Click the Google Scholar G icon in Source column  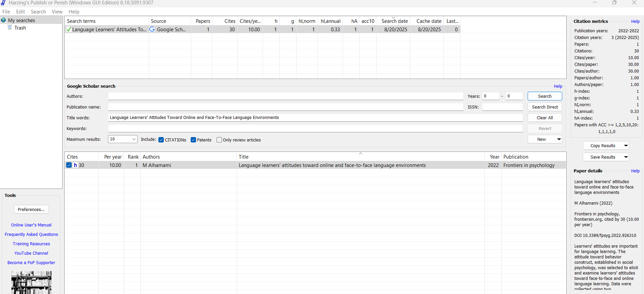pyautogui.click(x=152, y=29)
